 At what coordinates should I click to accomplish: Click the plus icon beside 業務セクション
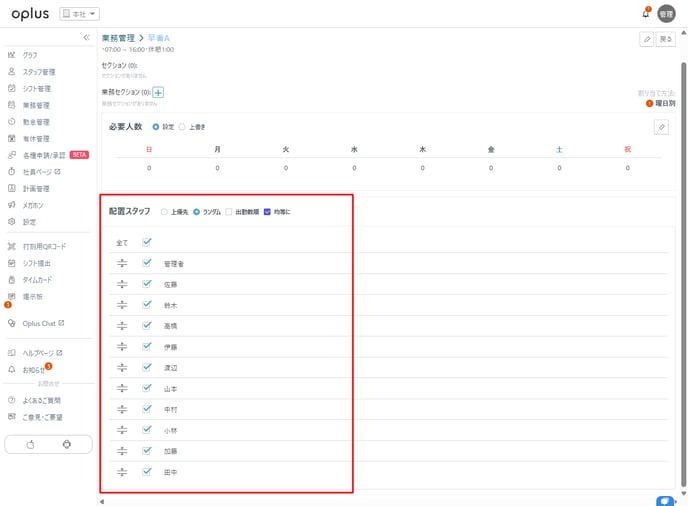158,92
